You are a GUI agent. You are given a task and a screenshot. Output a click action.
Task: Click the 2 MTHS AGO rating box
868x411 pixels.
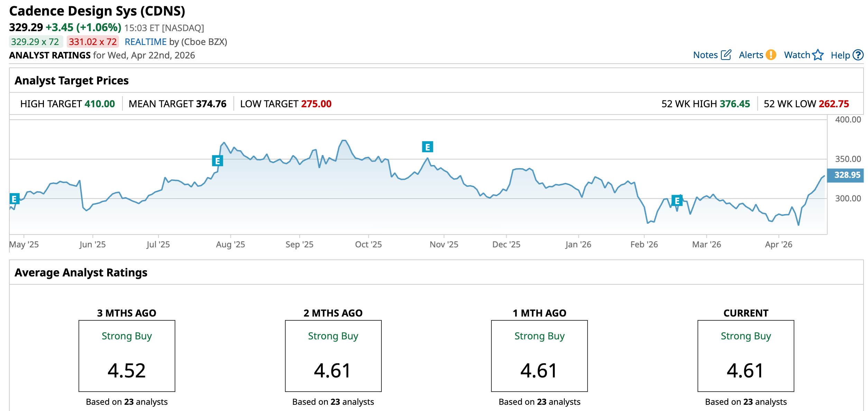click(333, 356)
